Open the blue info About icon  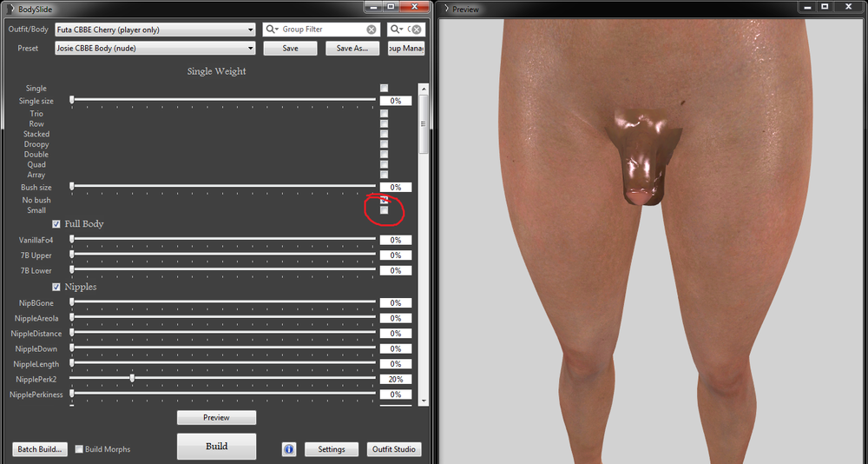[x=289, y=449]
